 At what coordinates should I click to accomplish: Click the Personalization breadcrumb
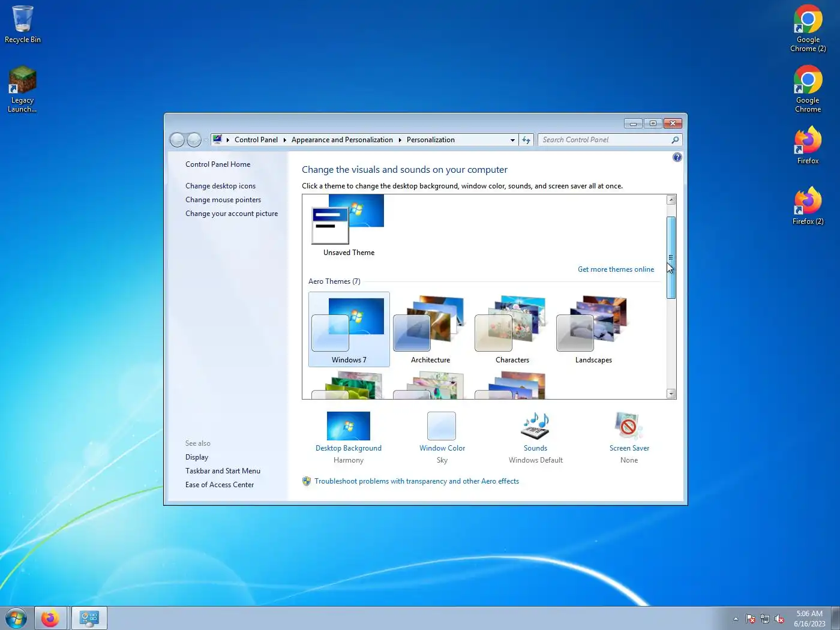tap(431, 140)
